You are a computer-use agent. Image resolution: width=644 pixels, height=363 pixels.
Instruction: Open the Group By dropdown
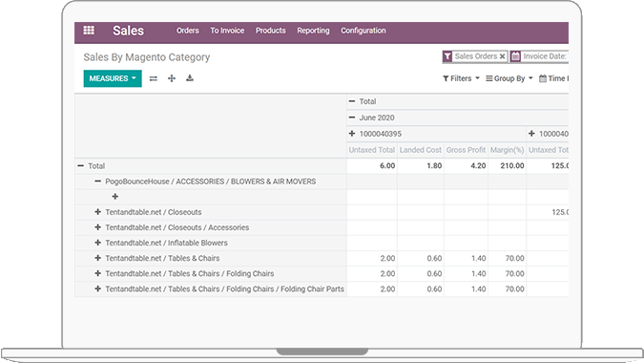coord(509,78)
